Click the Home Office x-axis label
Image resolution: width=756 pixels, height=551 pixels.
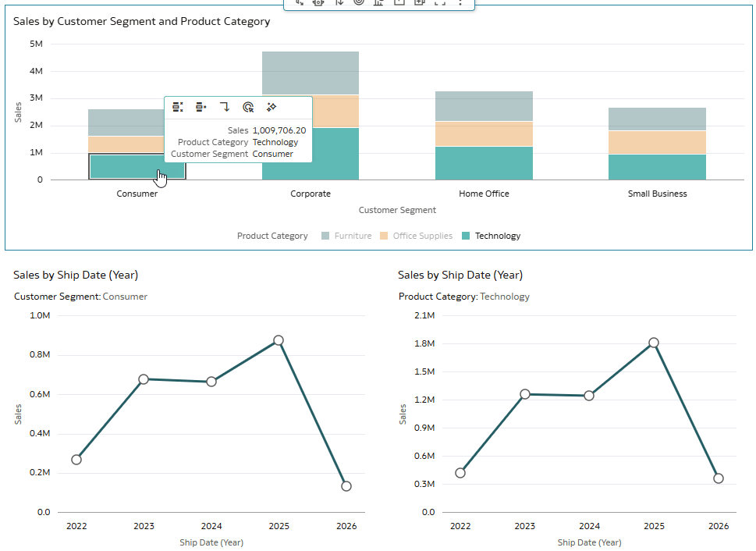click(x=484, y=194)
